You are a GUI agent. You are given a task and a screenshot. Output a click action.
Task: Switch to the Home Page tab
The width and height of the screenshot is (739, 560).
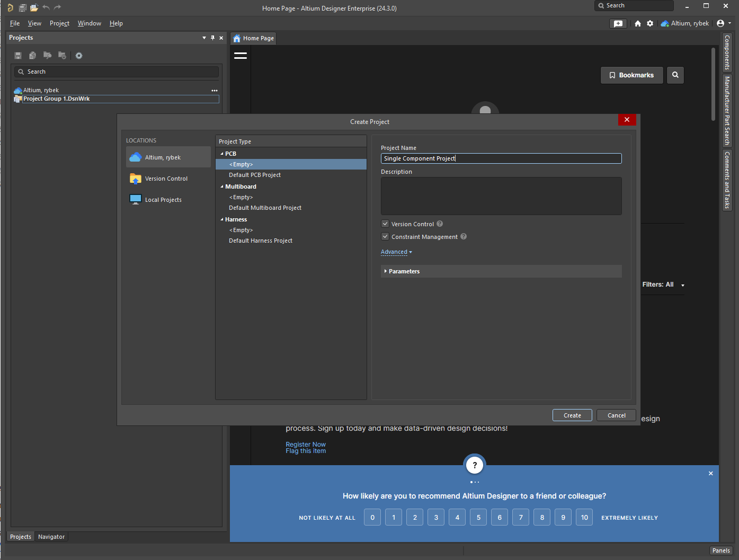253,38
